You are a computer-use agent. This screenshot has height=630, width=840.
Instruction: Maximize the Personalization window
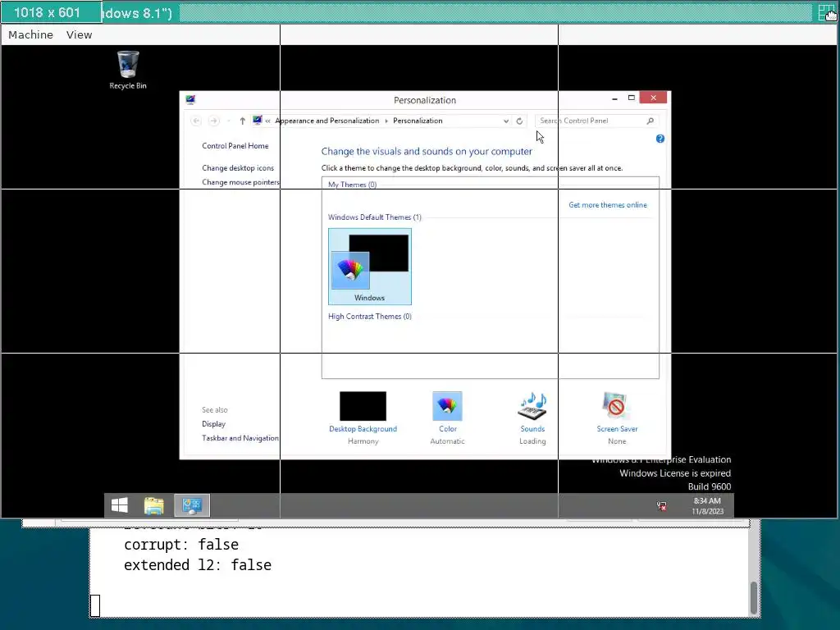tap(631, 98)
